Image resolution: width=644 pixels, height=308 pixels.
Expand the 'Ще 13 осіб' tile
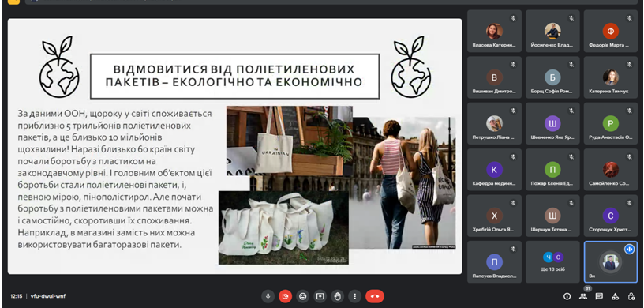(552, 262)
